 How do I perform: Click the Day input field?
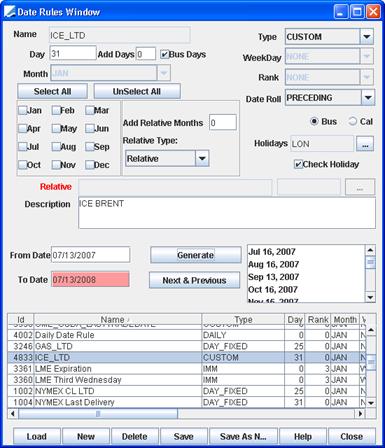tap(73, 53)
